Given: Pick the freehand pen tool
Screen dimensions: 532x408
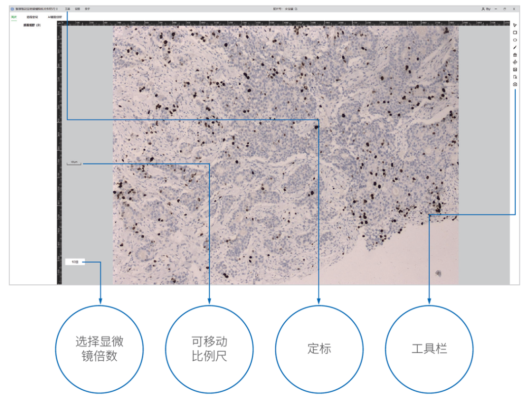Looking at the screenshot, I should [515, 47].
